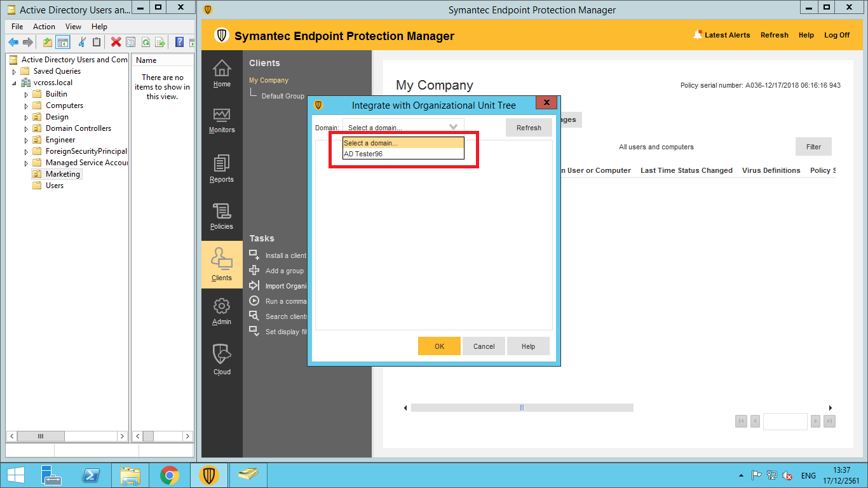Select the Marketing organizational unit

[62, 174]
